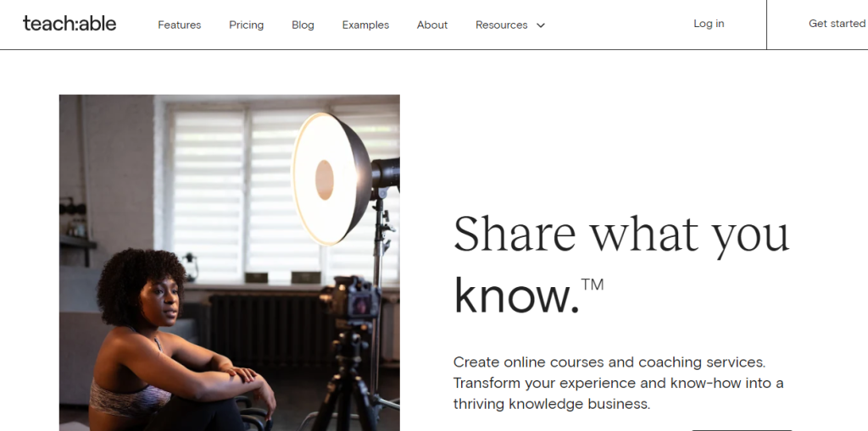Viewport: 868px width, 431px height.
Task: Click the "Share what you" headline text
Action: pos(620,235)
